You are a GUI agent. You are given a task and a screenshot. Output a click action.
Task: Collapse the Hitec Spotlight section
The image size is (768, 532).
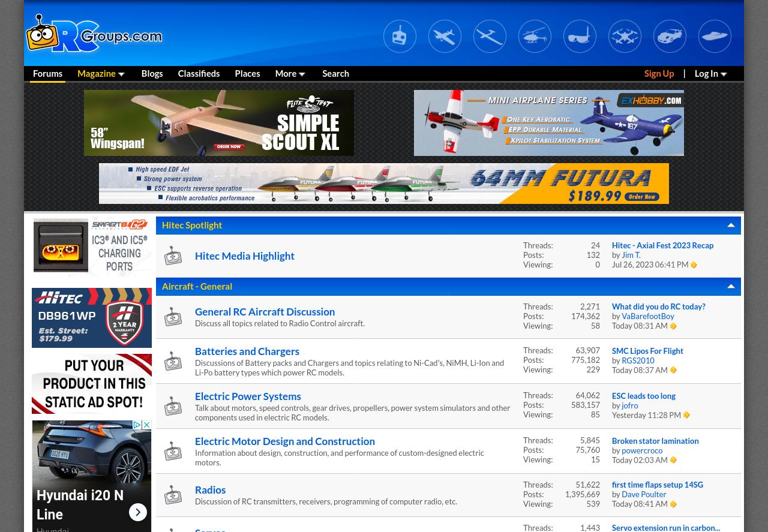pos(731,225)
